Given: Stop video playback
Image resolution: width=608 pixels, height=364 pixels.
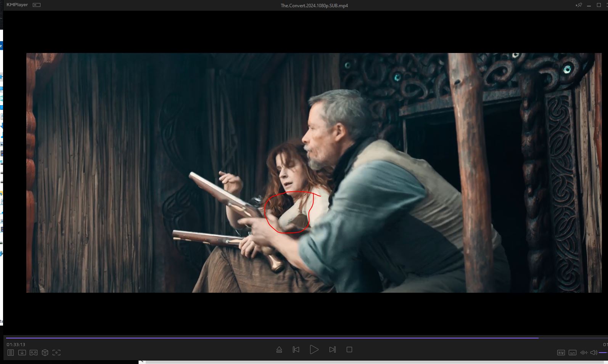Looking at the screenshot, I should point(349,350).
